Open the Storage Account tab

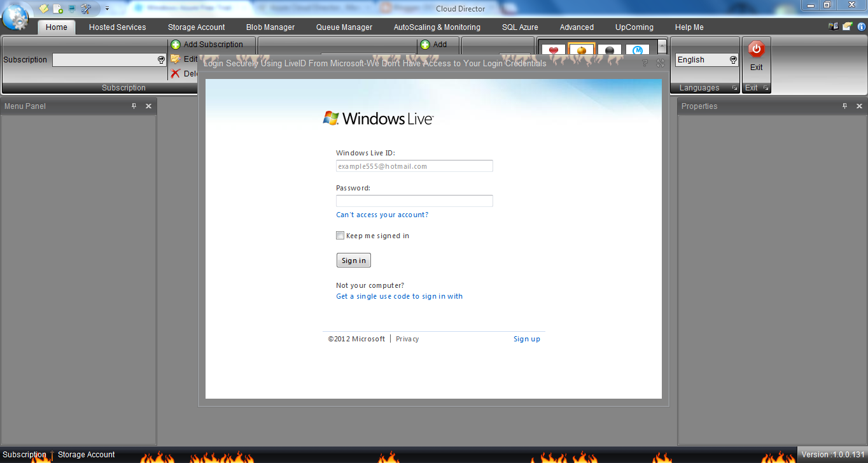click(x=197, y=27)
